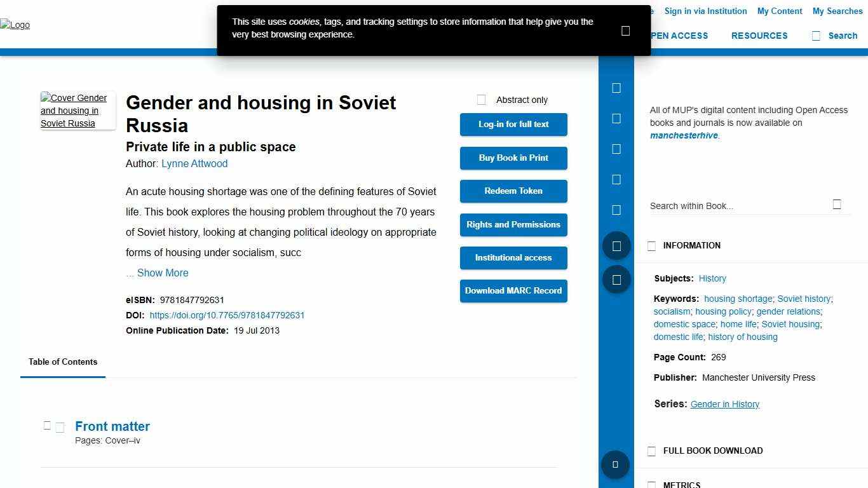Open author Lynne Attwood's profile link

coord(194,163)
